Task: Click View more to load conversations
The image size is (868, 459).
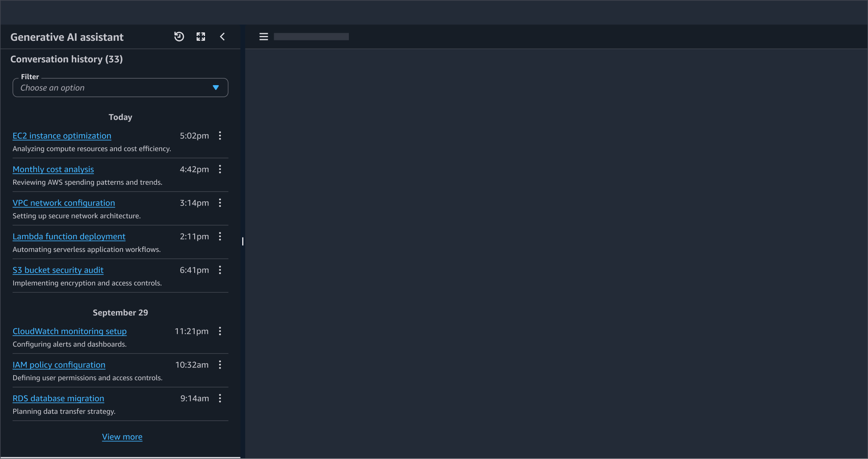Action: coord(122,437)
